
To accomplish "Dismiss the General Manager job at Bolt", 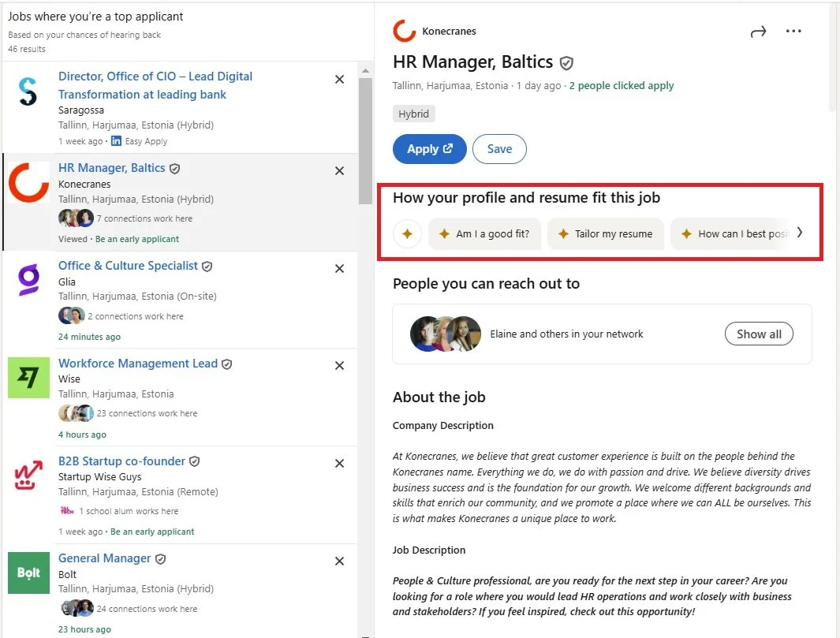I will click(x=339, y=561).
